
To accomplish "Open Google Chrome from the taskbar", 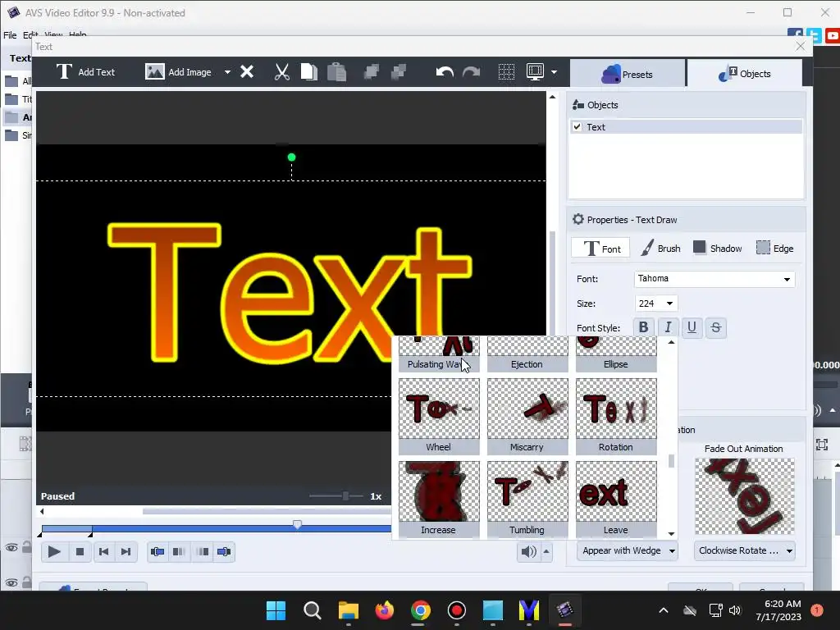I will point(421,610).
